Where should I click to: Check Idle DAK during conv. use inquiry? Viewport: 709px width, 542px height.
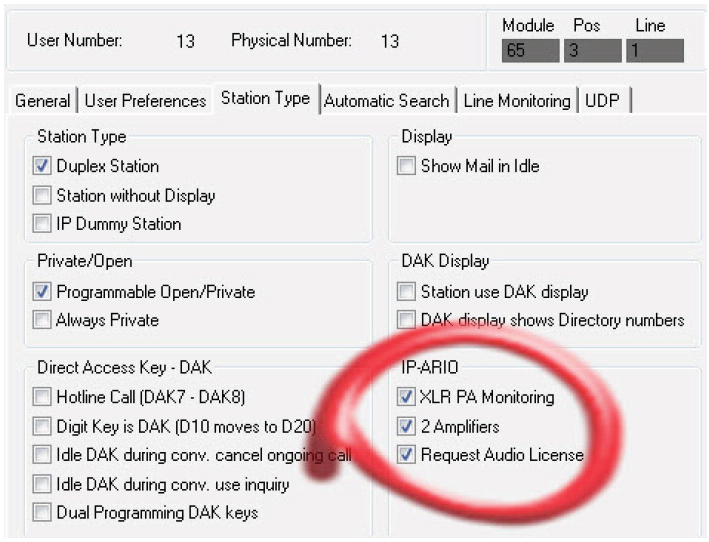42,484
